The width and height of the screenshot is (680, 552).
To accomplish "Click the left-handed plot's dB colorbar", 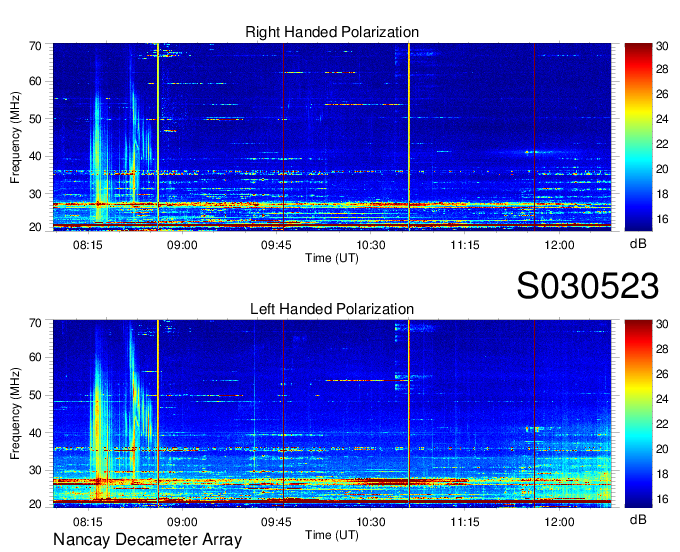I will click(x=638, y=414).
